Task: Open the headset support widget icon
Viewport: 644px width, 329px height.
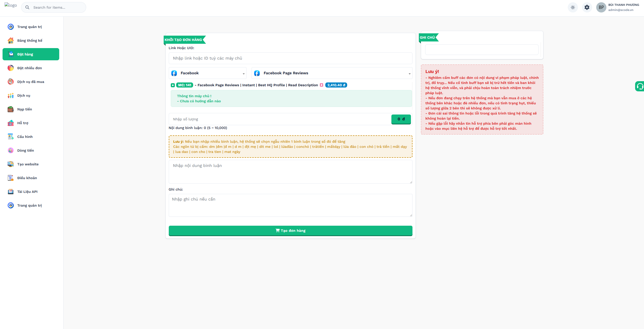Action: pyautogui.click(x=640, y=86)
